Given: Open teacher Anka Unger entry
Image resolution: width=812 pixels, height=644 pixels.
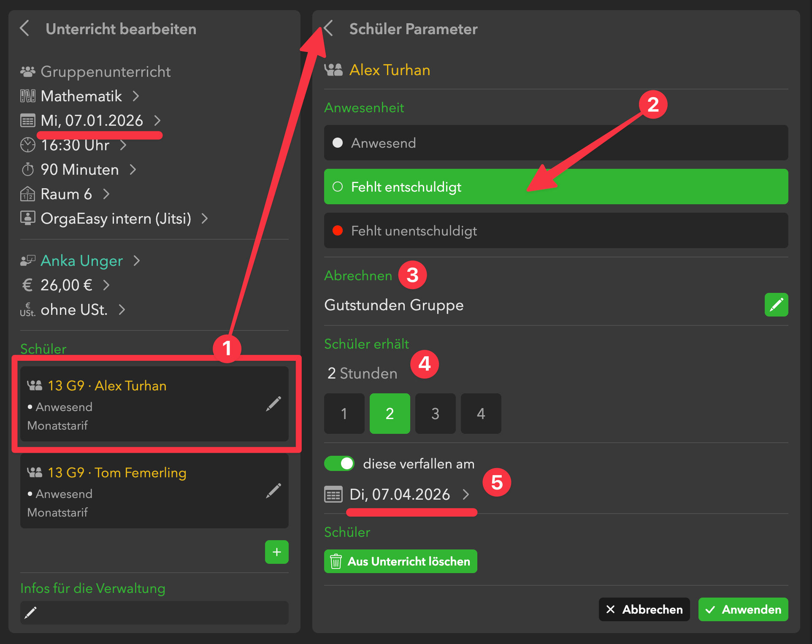Looking at the screenshot, I should click(81, 261).
